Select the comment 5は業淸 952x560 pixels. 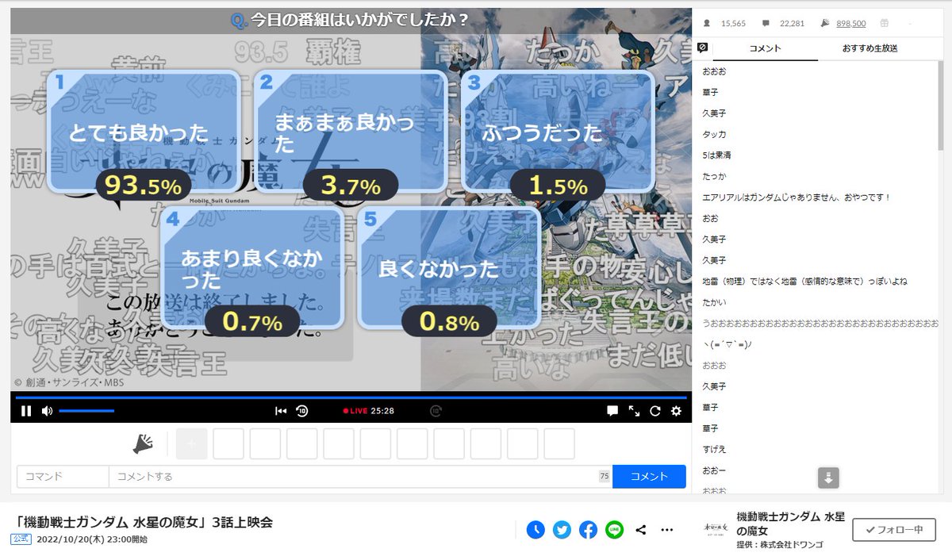pos(716,155)
